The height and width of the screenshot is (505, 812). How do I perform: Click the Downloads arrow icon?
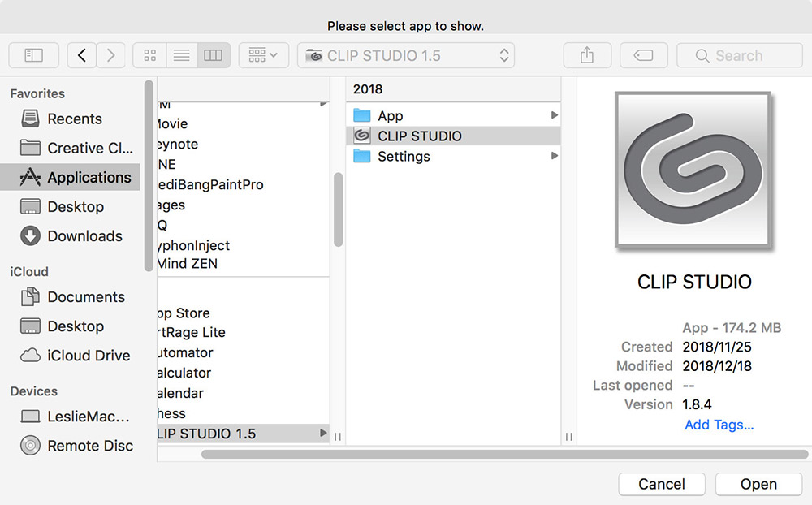pyautogui.click(x=30, y=236)
